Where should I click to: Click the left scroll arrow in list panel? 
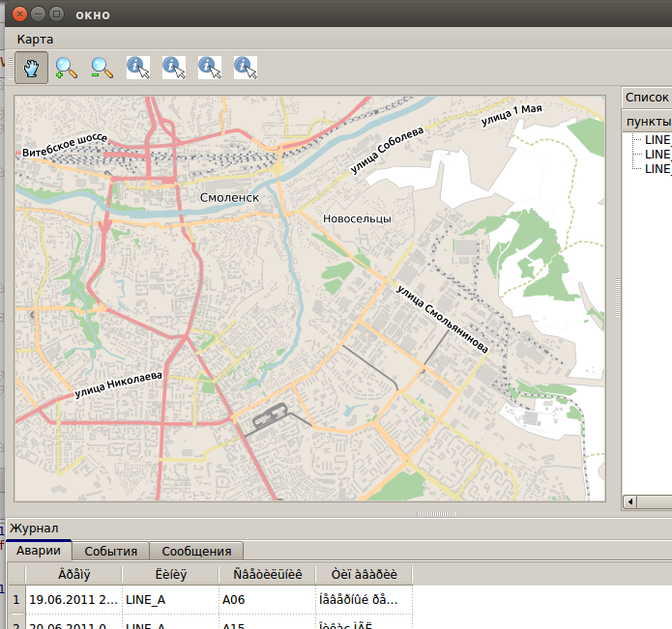click(629, 502)
